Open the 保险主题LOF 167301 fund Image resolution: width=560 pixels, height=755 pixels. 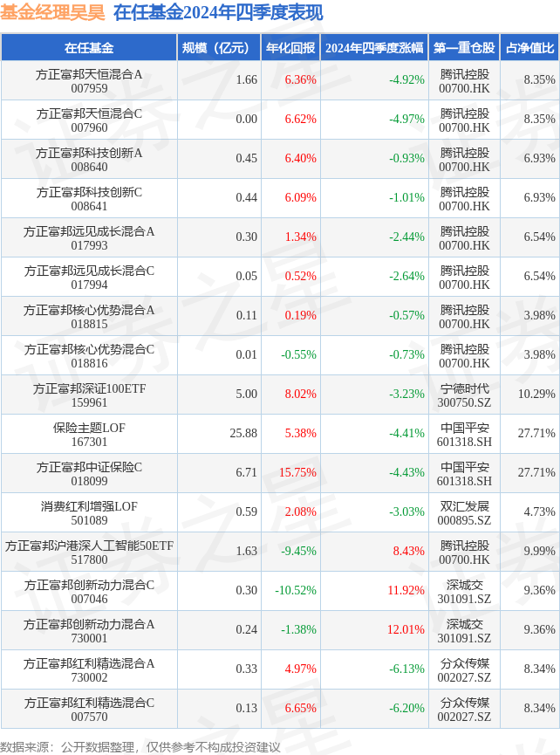pos(89,435)
